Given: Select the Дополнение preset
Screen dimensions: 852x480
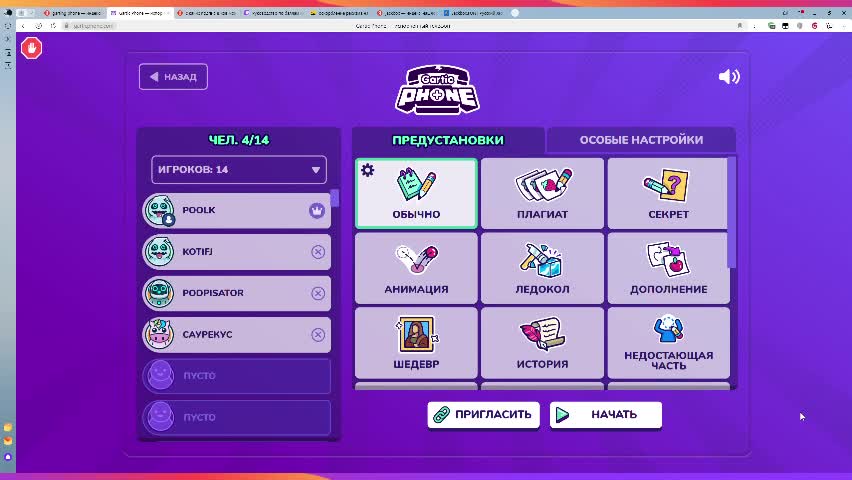Looking at the screenshot, I should pos(668,269).
